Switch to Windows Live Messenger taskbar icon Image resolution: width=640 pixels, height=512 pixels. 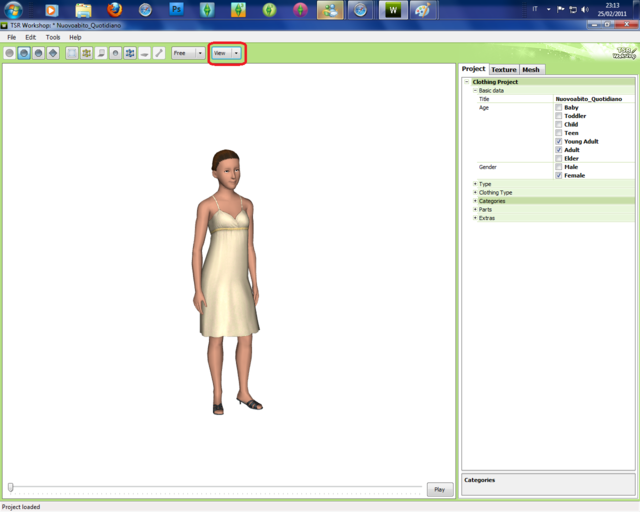point(330,10)
